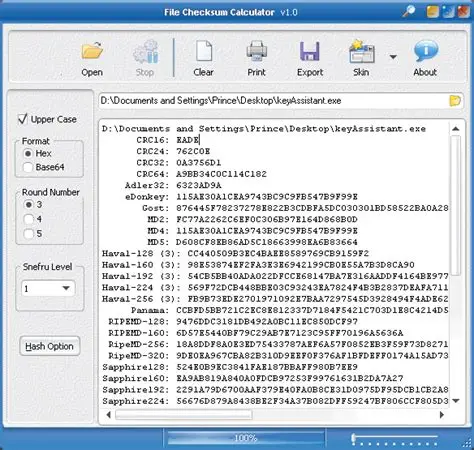
Task: Toggle the Upper Case checkbox
Action: [23, 119]
